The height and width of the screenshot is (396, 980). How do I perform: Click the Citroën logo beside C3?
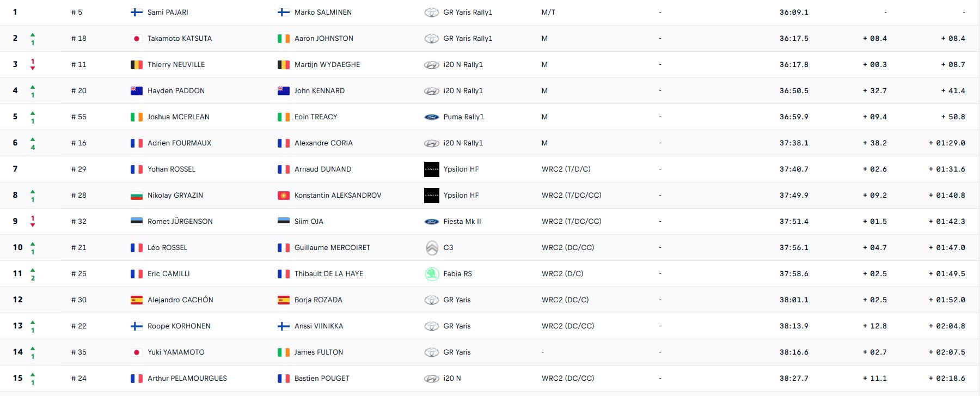point(431,248)
